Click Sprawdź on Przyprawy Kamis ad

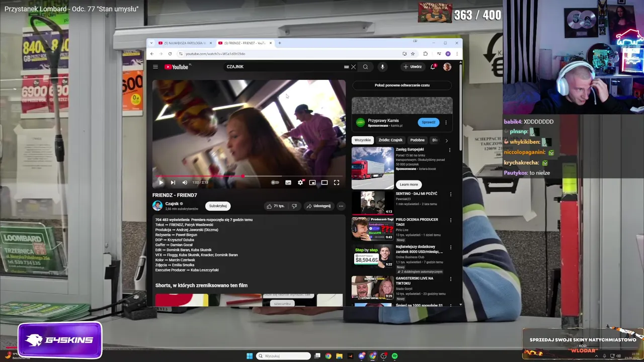tap(428, 122)
